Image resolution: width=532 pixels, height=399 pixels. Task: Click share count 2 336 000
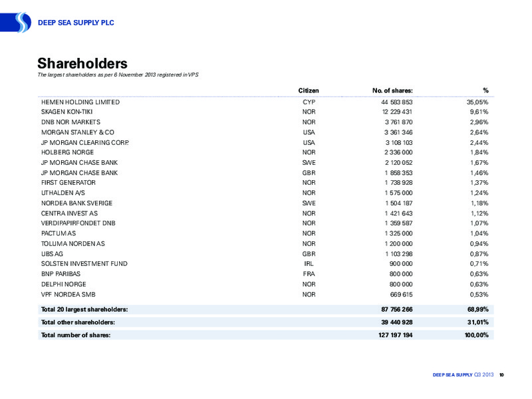pos(398,152)
